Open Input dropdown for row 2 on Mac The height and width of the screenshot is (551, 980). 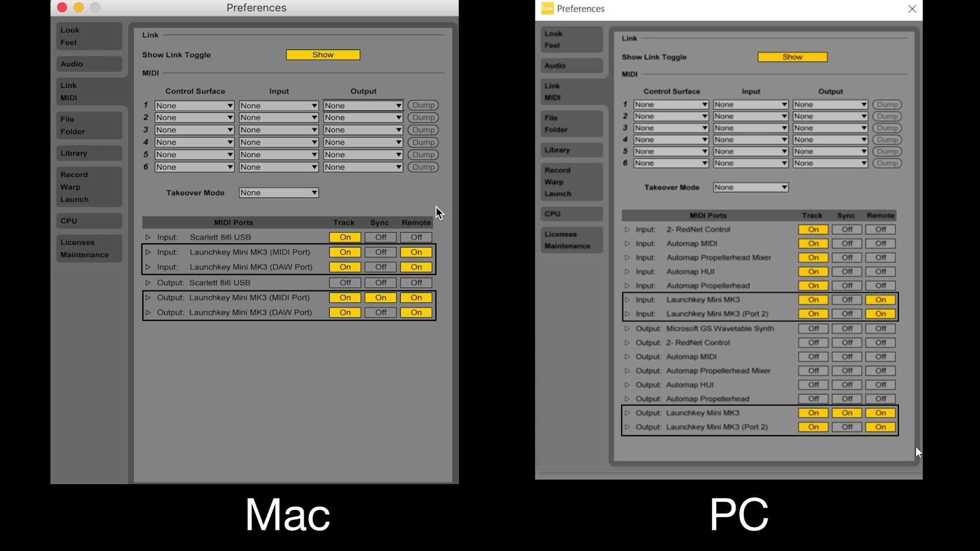pyautogui.click(x=278, y=118)
